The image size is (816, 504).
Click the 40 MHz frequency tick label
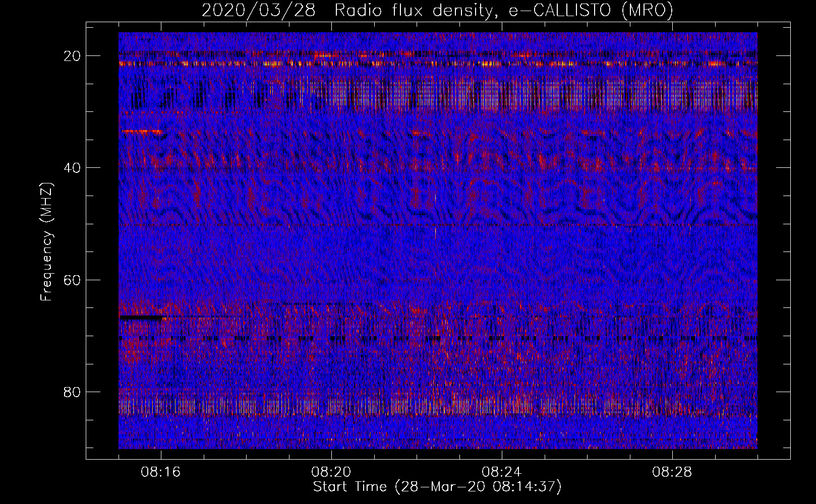point(73,167)
